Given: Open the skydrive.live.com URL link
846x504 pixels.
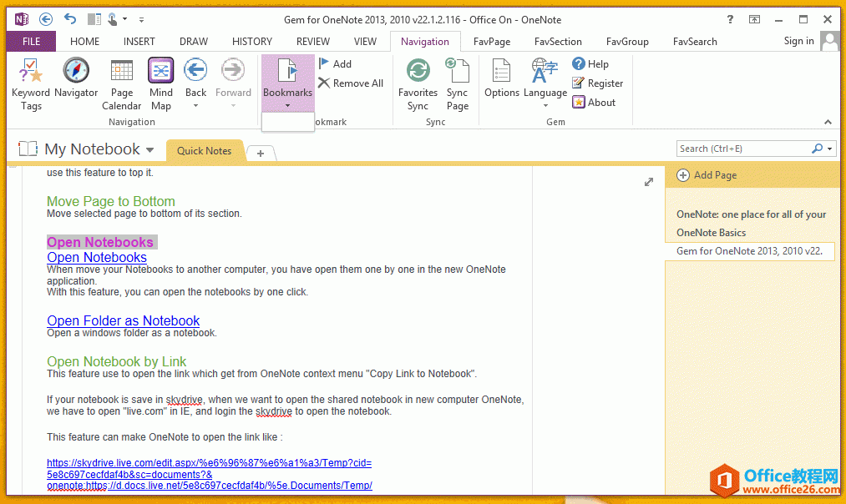Looking at the screenshot, I should click(x=210, y=474).
